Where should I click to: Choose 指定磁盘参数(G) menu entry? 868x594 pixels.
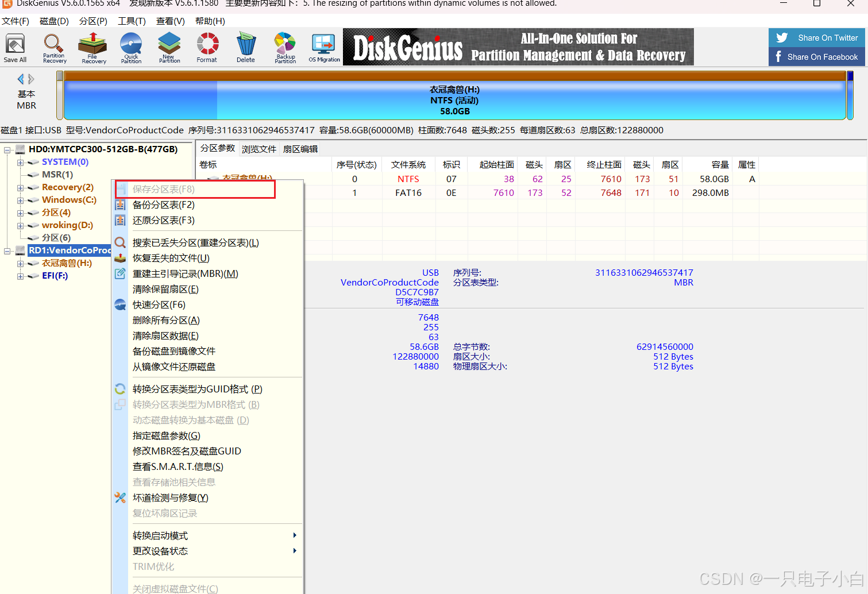[x=207, y=436]
